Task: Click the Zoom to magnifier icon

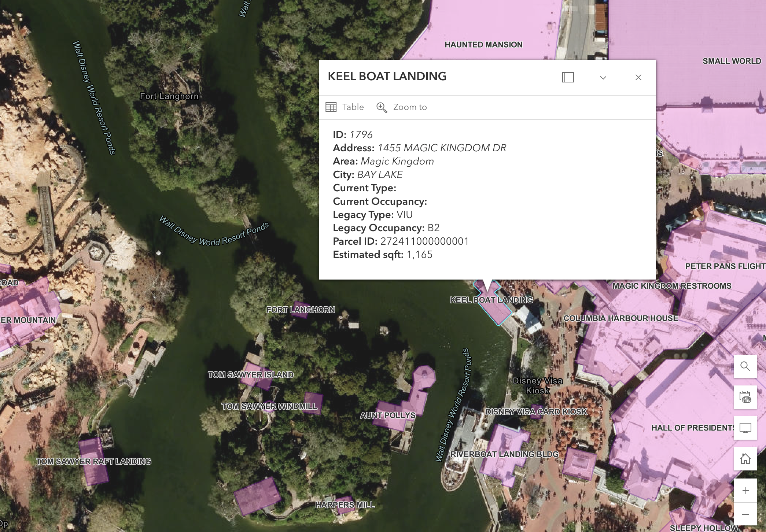Action: pyautogui.click(x=382, y=107)
